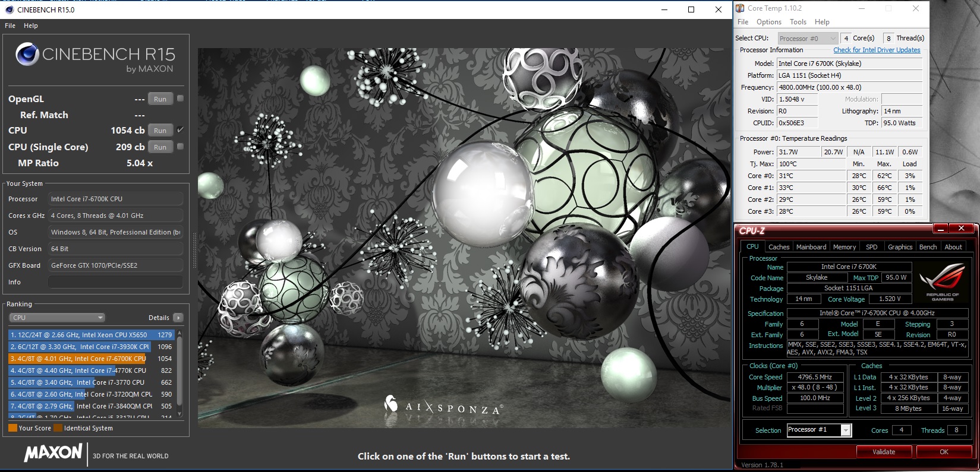Switch to CPU-Z SPD tab

pos(871,247)
